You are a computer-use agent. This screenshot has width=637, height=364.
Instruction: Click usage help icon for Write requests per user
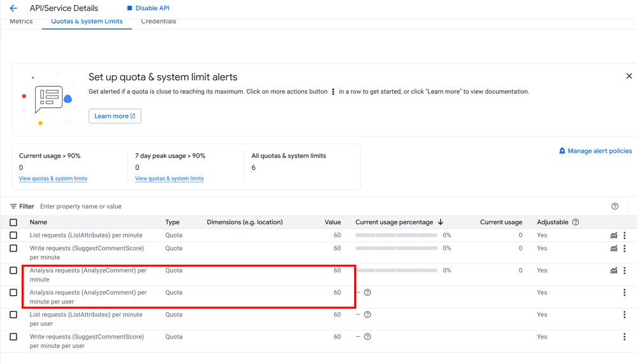click(x=368, y=337)
